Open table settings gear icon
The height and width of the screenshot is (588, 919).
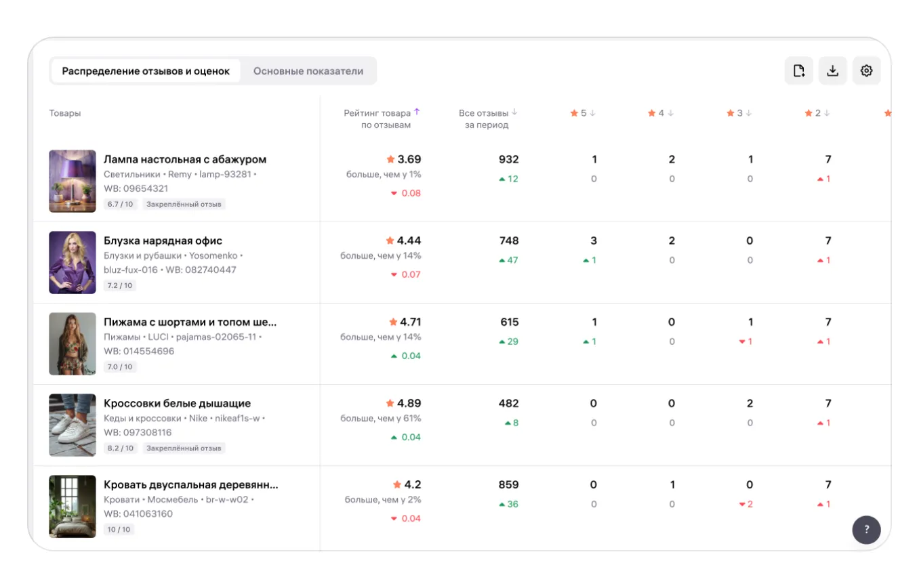pos(866,70)
